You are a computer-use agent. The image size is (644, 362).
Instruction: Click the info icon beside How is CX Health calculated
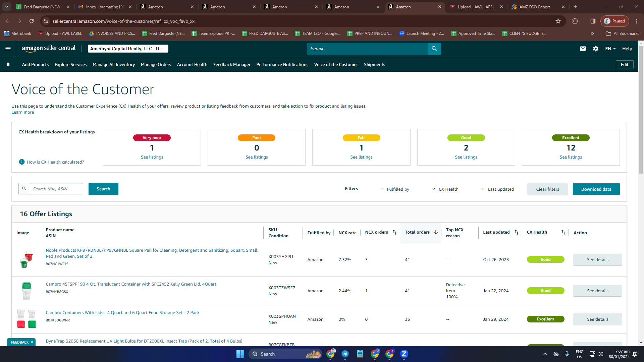(22, 162)
